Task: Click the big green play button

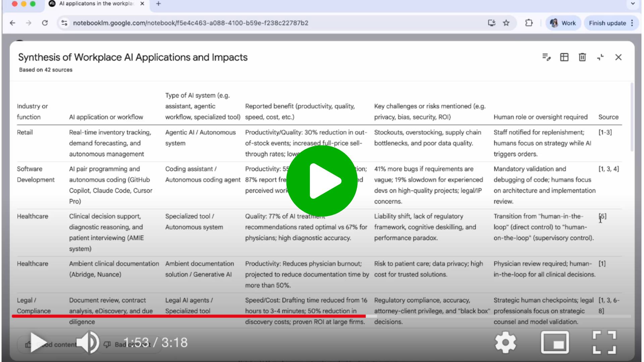Action: [x=322, y=181]
